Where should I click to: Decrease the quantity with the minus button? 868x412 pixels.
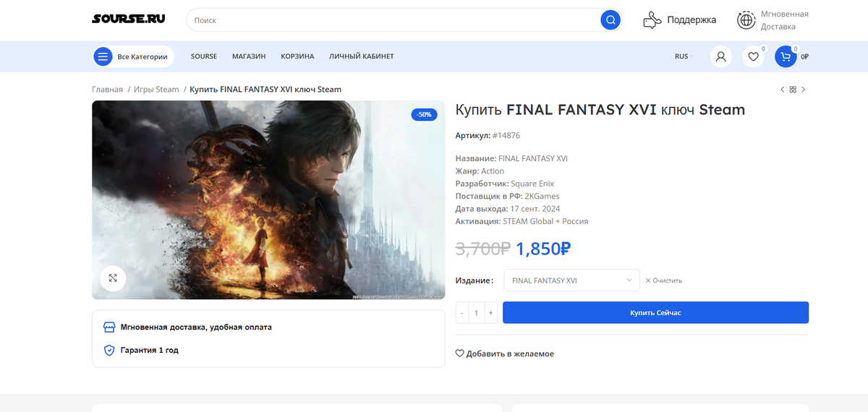[x=462, y=313]
